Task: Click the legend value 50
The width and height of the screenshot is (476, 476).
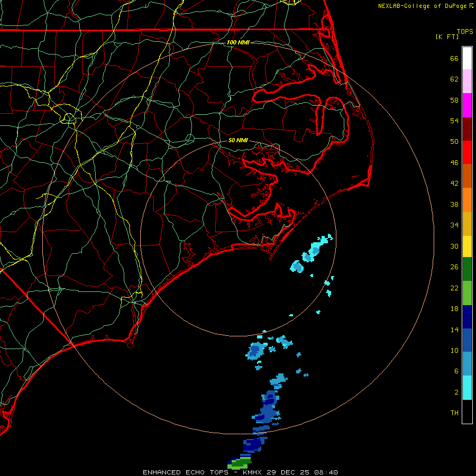Action: click(454, 141)
